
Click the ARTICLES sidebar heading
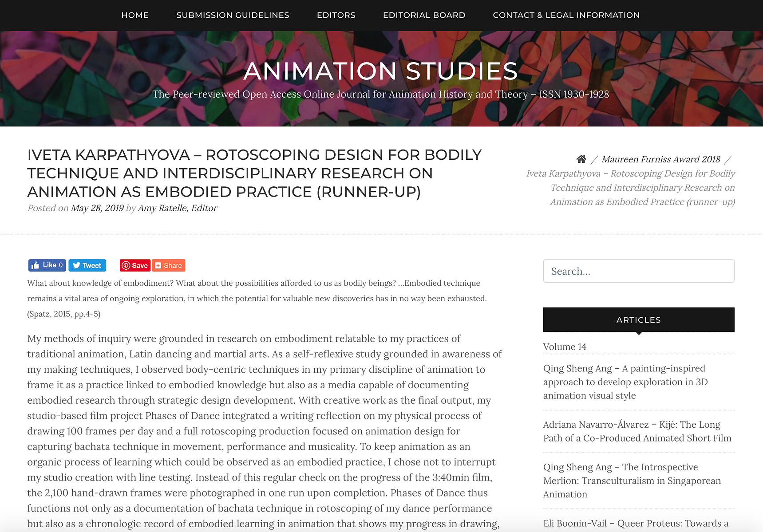pos(639,320)
